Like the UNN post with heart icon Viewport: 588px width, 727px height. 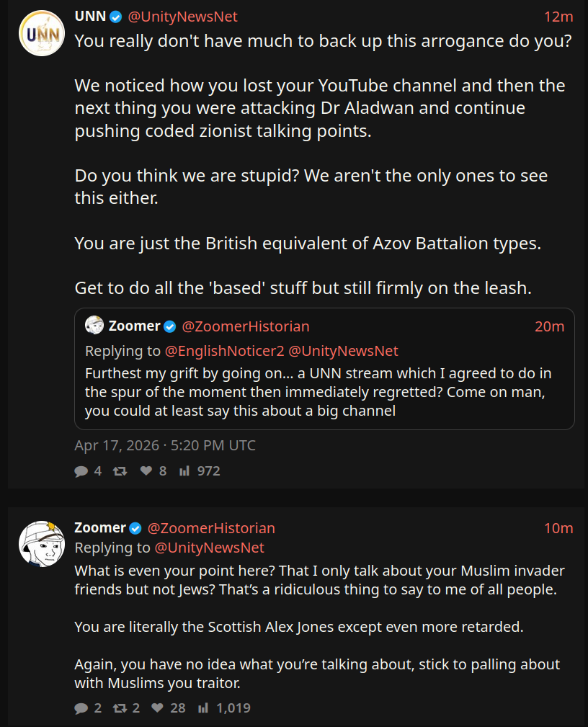(x=146, y=471)
